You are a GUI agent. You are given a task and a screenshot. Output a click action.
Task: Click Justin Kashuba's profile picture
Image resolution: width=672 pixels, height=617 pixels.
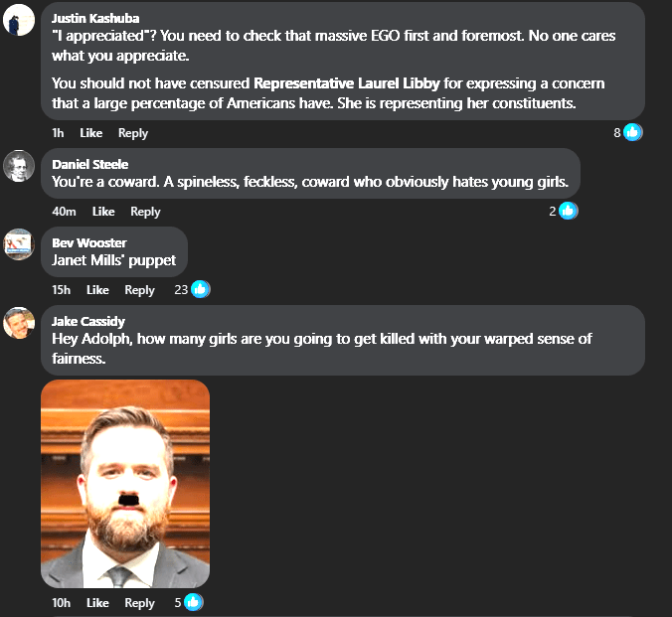pyautogui.click(x=20, y=20)
